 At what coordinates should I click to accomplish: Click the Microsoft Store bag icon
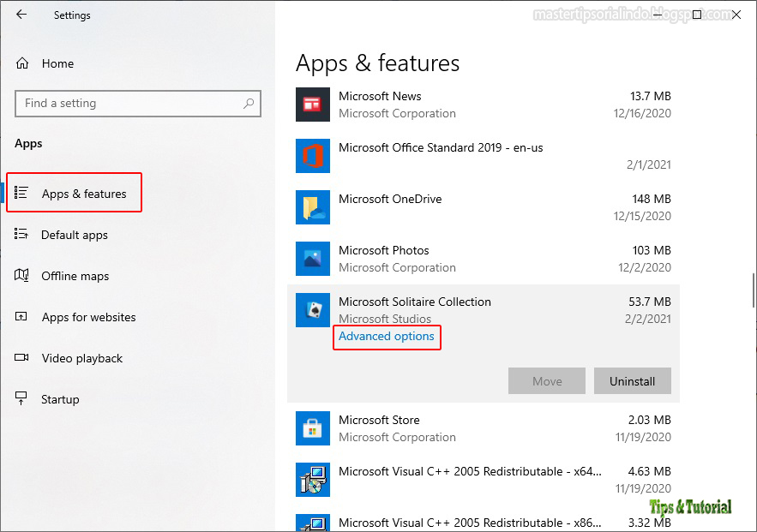pos(313,428)
